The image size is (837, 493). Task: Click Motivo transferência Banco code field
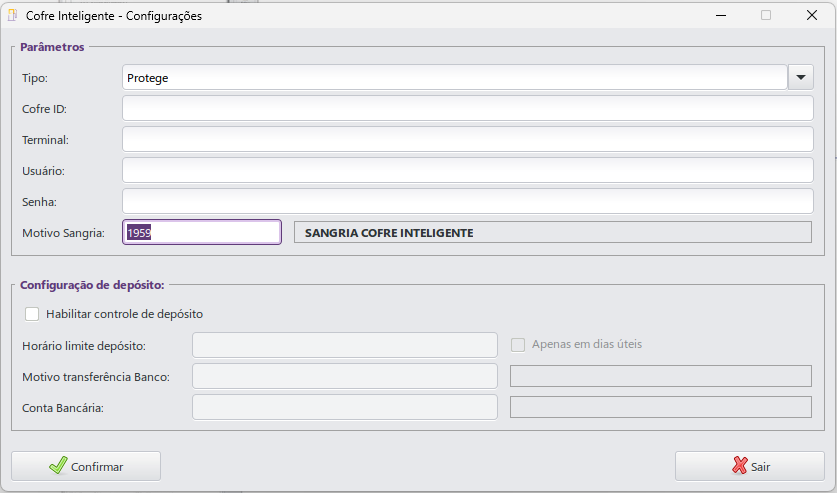344,376
